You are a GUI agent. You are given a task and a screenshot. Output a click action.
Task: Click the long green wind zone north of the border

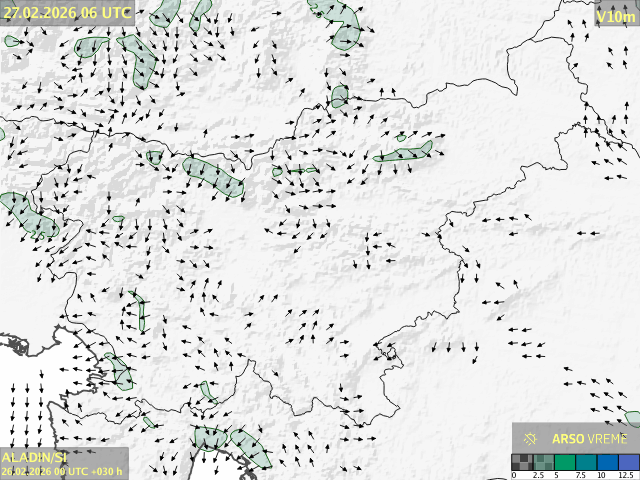pos(214,175)
